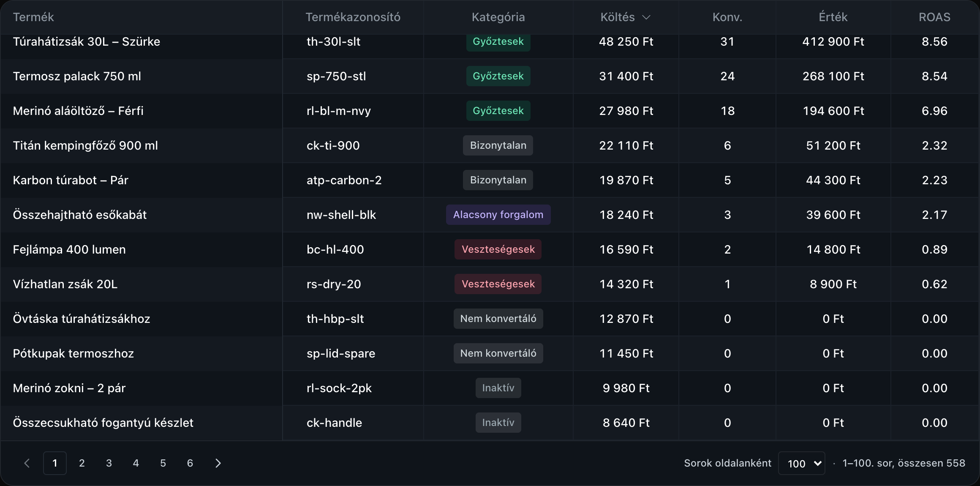Go to previous page arrow
The width and height of the screenshot is (980, 486).
27,463
